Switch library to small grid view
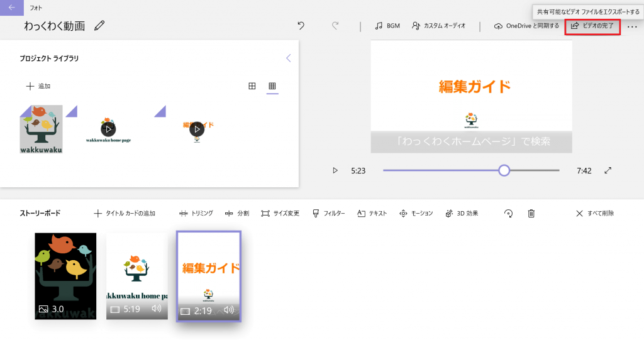This screenshot has height=340, width=644. point(272,86)
